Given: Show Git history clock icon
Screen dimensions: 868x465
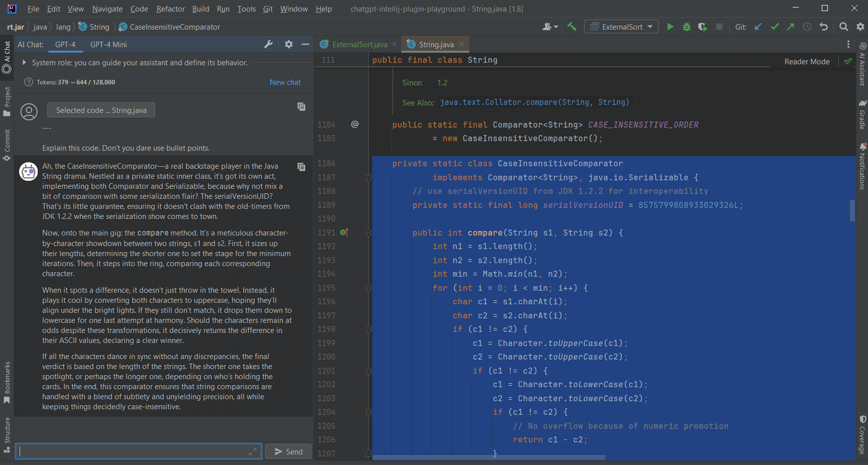Looking at the screenshot, I should coord(807,27).
